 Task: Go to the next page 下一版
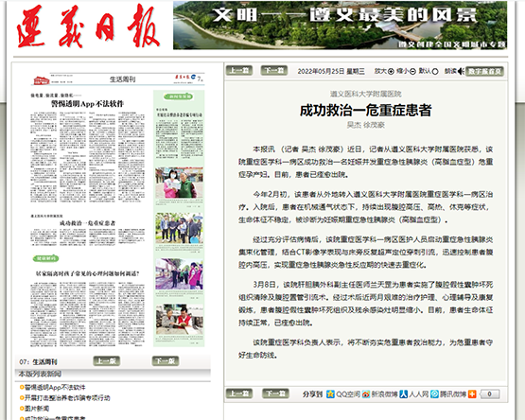pos(166,361)
